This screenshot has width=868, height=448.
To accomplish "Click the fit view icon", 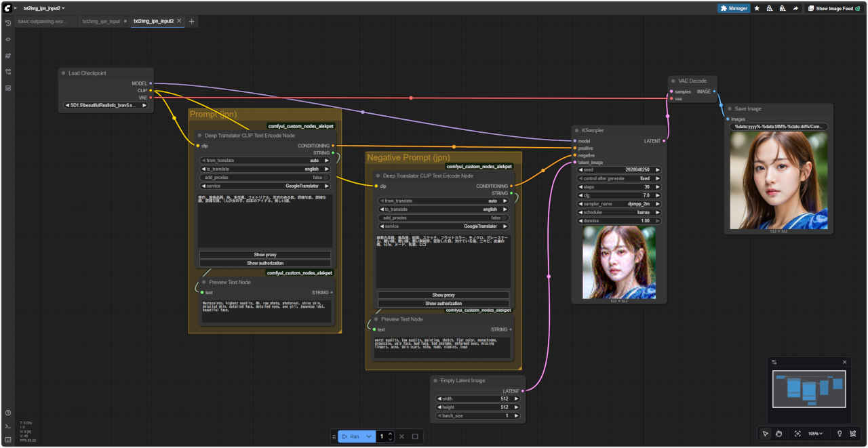I will click(797, 434).
